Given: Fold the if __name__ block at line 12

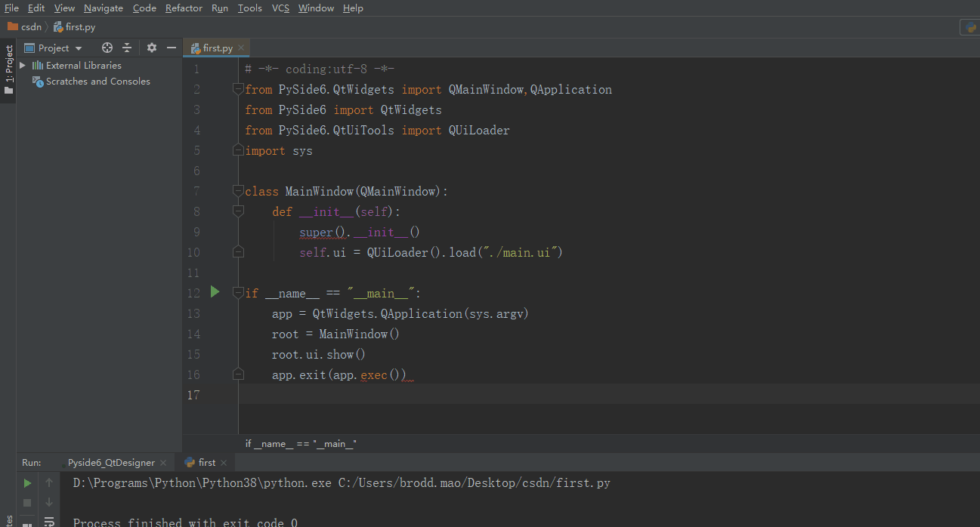Looking at the screenshot, I should click(x=238, y=292).
